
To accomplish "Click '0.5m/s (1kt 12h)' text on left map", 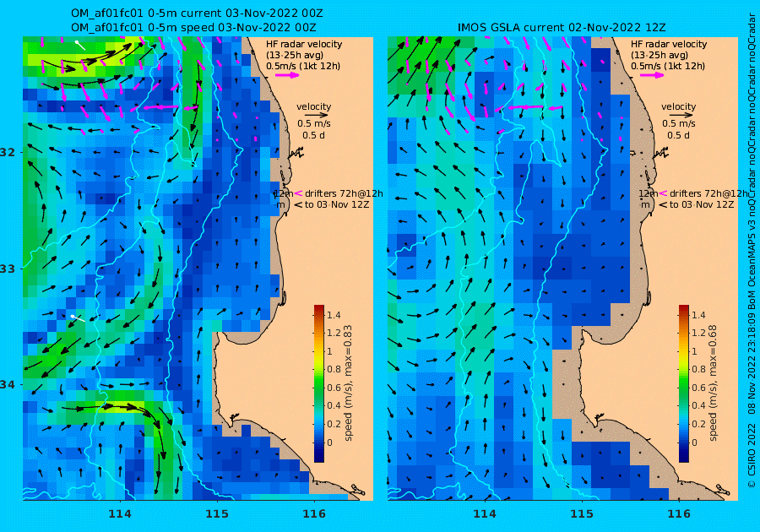I will pyautogui.click(x=303, y=67).
